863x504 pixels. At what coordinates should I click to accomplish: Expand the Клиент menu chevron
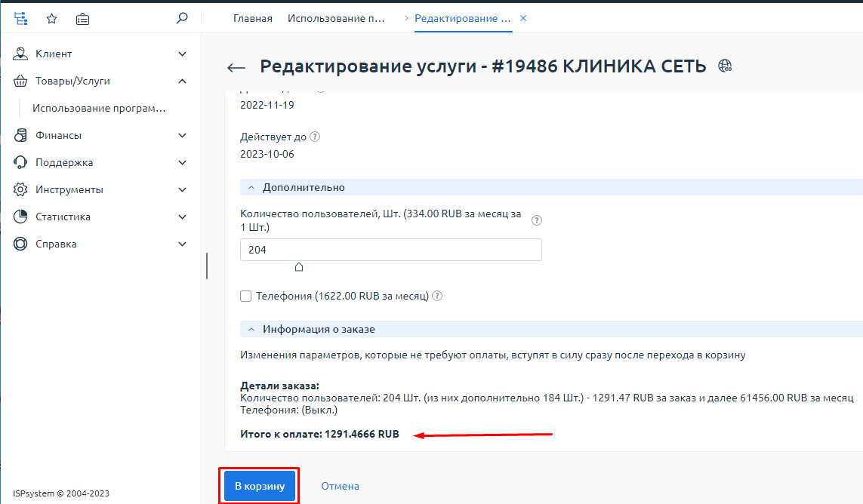click(x=182, y=54)
